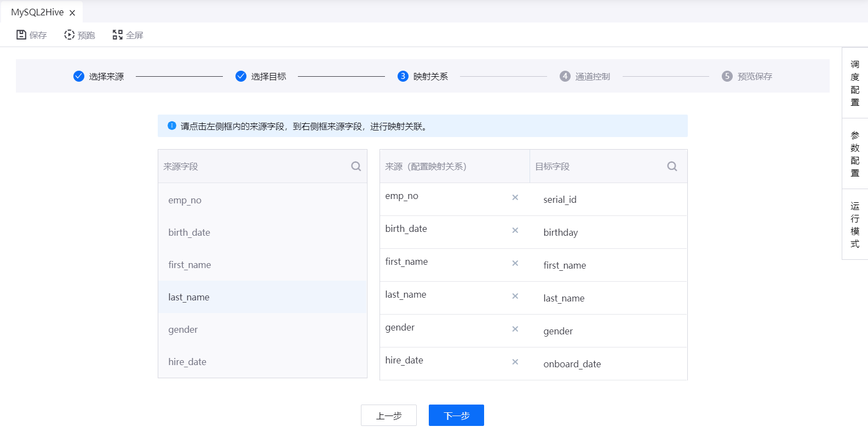868x438 pixels.
Task: Click the 预跑 play icon
Action: click(69, 35)
